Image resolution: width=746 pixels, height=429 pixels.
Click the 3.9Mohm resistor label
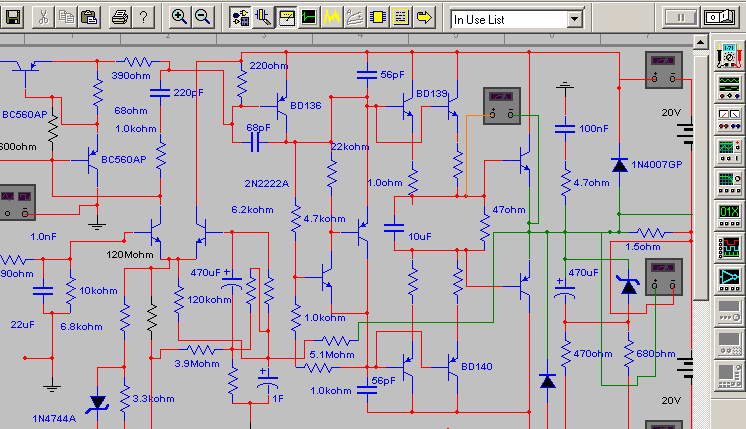click(x=197, y=364)
